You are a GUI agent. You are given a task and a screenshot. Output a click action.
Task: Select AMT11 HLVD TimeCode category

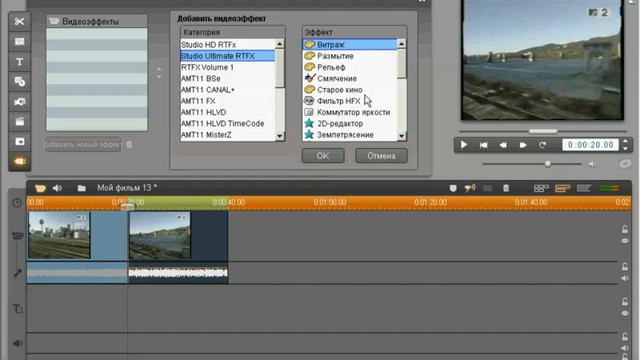click(x=228, y=123)
